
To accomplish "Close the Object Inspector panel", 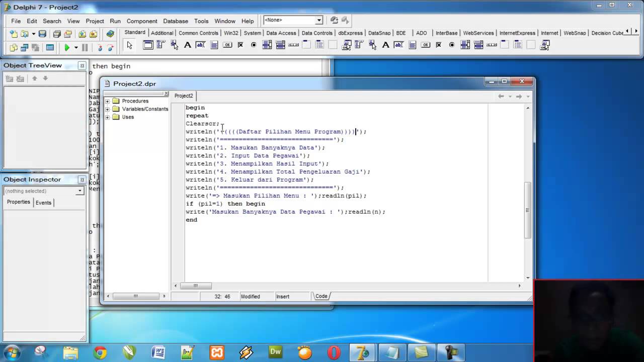I will 82,179.
